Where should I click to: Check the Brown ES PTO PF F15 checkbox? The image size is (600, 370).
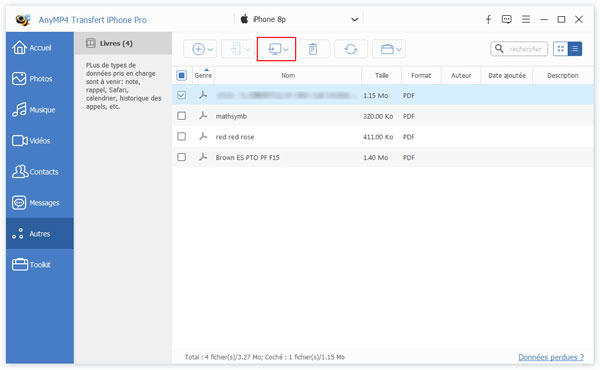(x=181, y=157)
